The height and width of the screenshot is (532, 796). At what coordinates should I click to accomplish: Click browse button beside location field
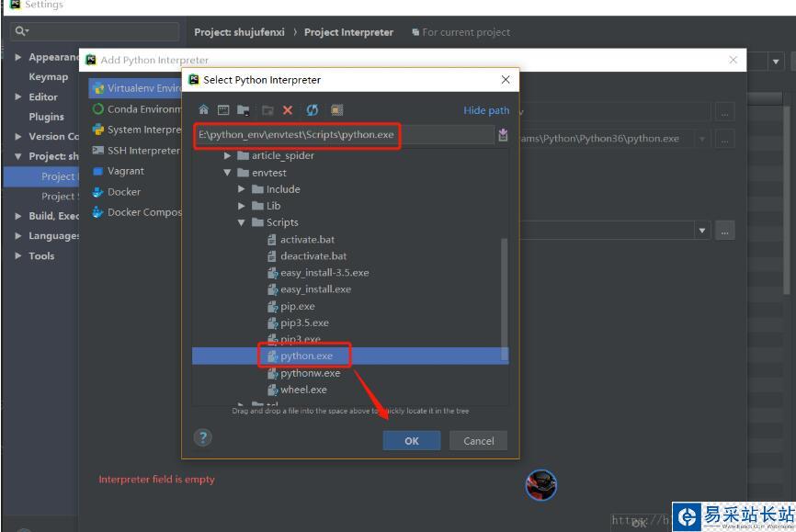tap(725, 112)
